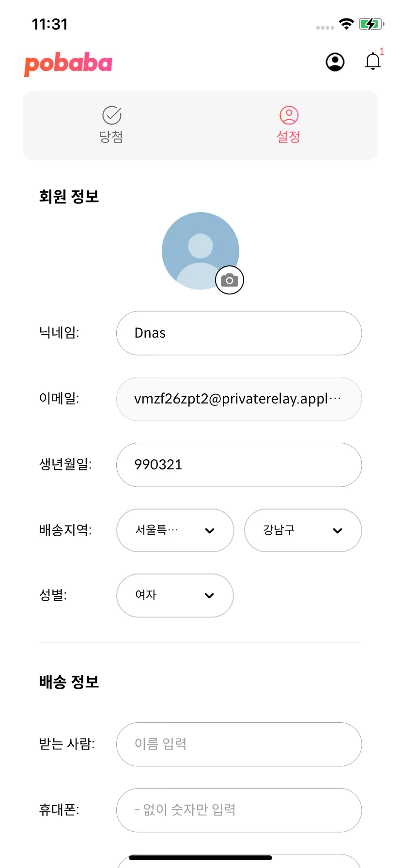Tap the red notification badge count
Screen dimensions: 401x868
382,51
